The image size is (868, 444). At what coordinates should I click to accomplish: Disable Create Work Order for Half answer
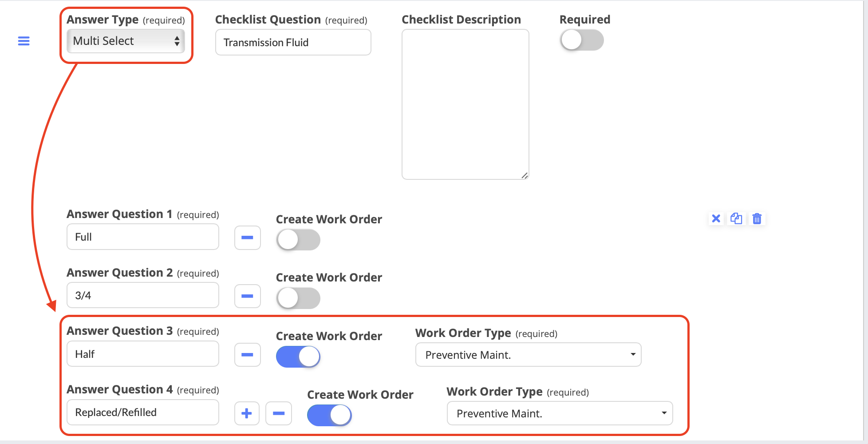tap(298, 357)
